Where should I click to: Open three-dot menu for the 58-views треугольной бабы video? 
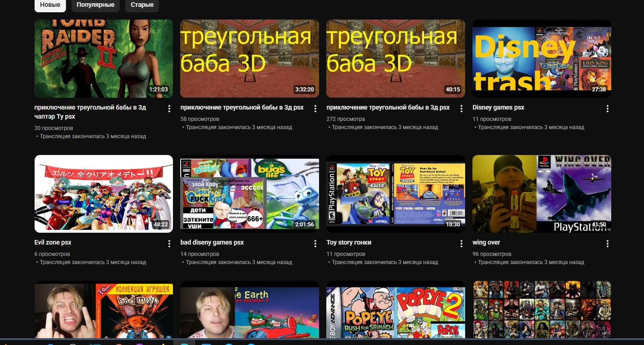(315, 109)
